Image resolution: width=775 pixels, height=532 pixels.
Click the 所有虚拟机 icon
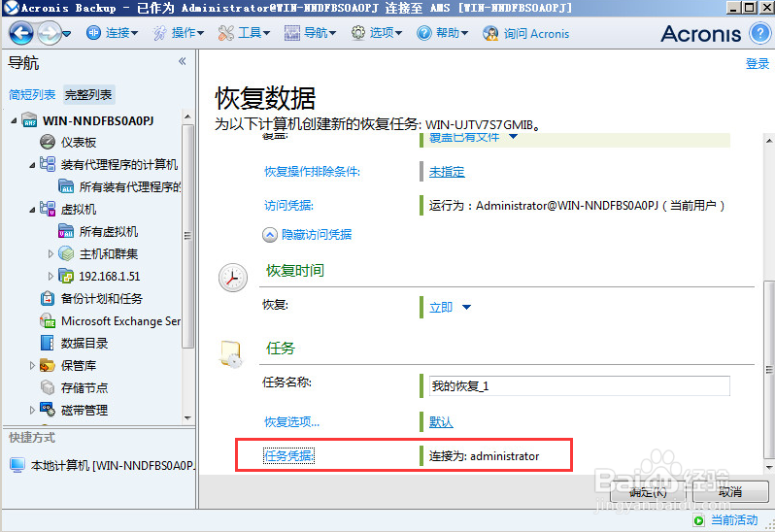click(66, 231)
